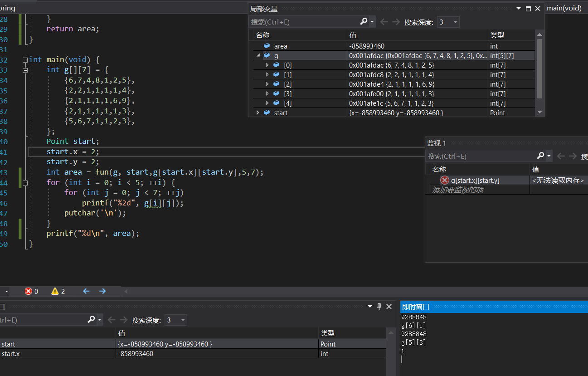Click the previous issue left arrow
Image resolution: width=588 pixels, height=376 pixels.
(x=86, y=291)
